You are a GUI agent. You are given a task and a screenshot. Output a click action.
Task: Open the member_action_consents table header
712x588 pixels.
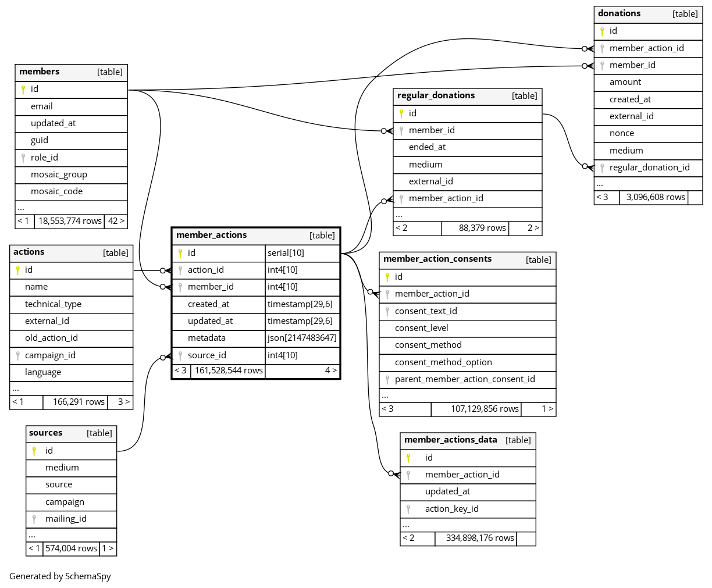(x=437, y=259)
